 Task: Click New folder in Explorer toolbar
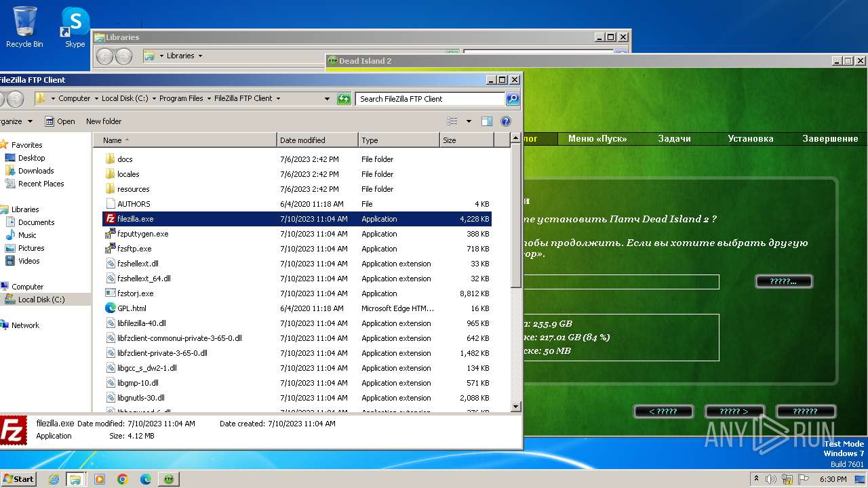[x=104, y=121]
